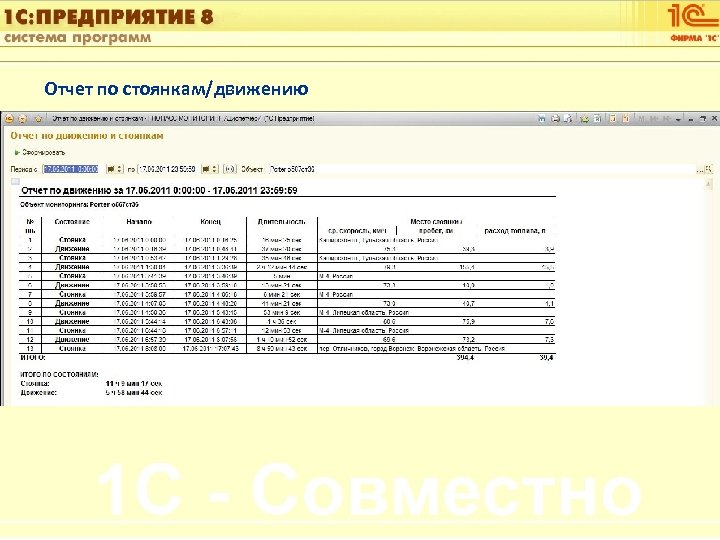Click the magnifier open button of Объект field
Screen dimensions: 720x540
708,169
